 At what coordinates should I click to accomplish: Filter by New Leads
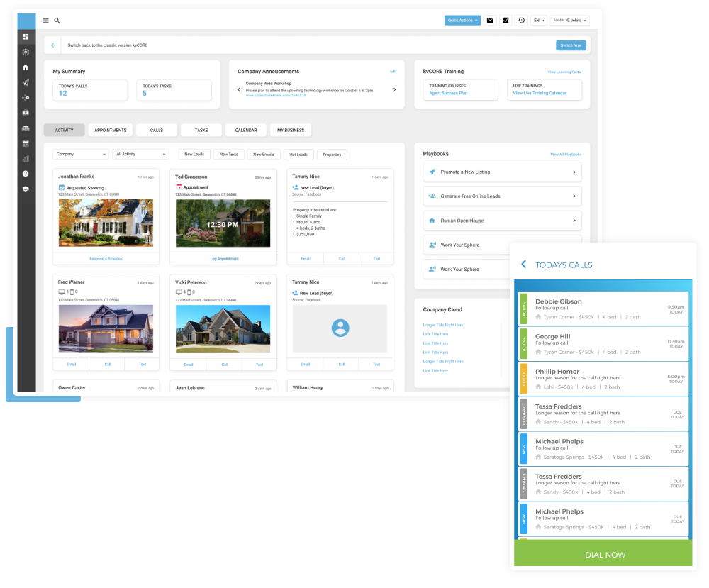tap(194, 155)
